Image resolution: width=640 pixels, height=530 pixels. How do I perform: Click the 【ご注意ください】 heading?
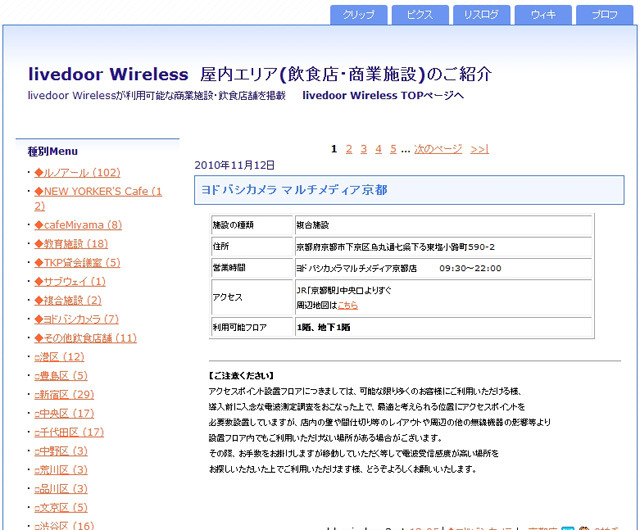coord(241,376)
